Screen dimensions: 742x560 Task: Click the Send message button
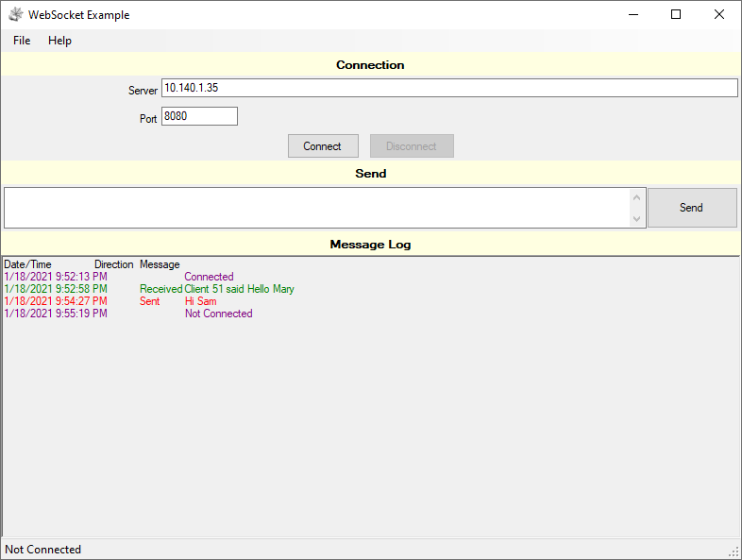coord(692,208)
